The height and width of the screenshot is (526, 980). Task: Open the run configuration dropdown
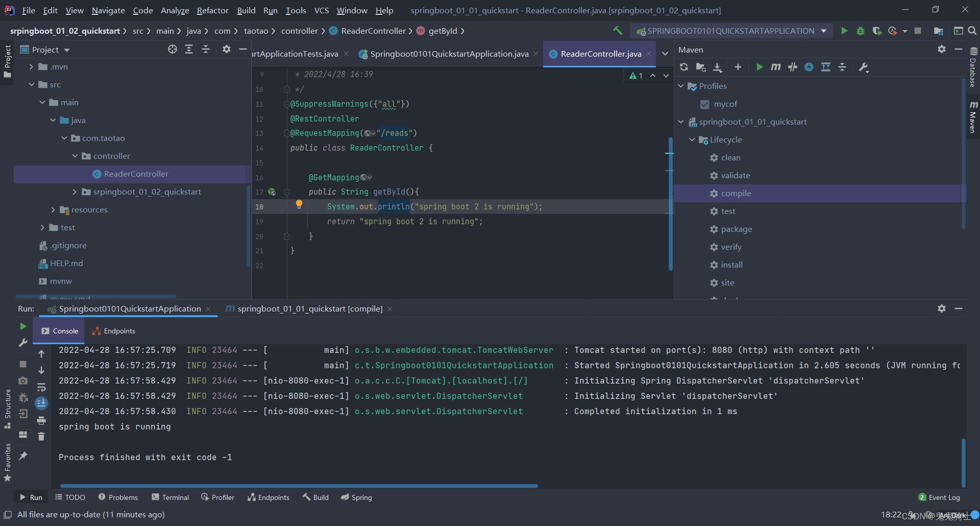coord(731,31)
